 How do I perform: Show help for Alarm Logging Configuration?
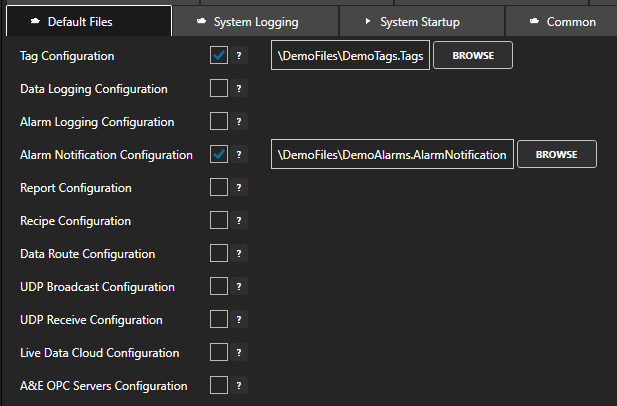tap(239, 122)
